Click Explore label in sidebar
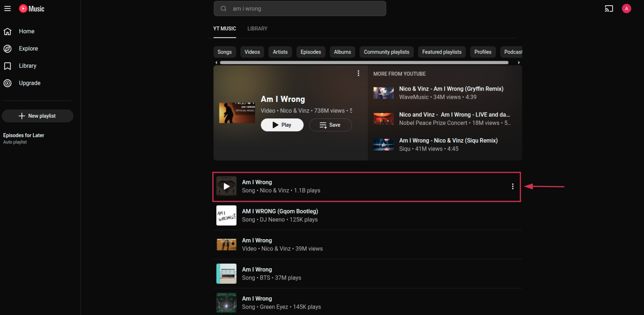 point(28,49)
